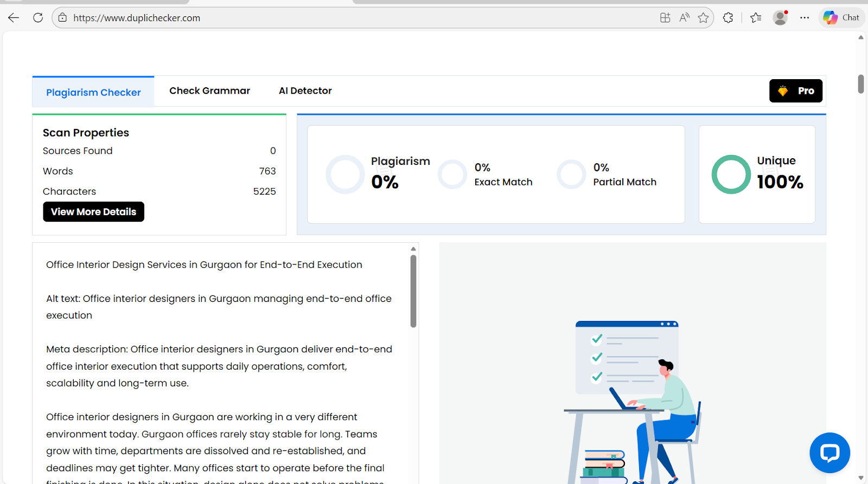Screen dimensions: 868x484
Task: Open browser settings and more menu
Action: [805, 18]
